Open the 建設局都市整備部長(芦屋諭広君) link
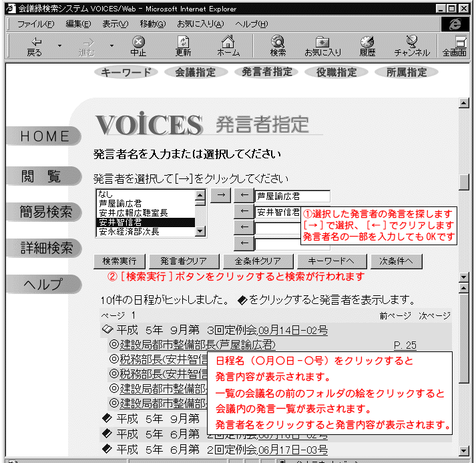Viewport: 476px width, 463px height. click(x=197, y=345)
